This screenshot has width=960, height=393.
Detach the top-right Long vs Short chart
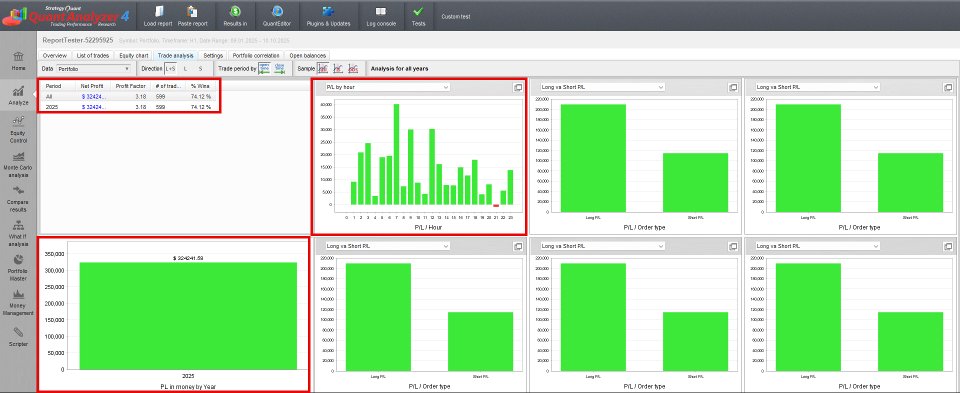pos(948,88)
